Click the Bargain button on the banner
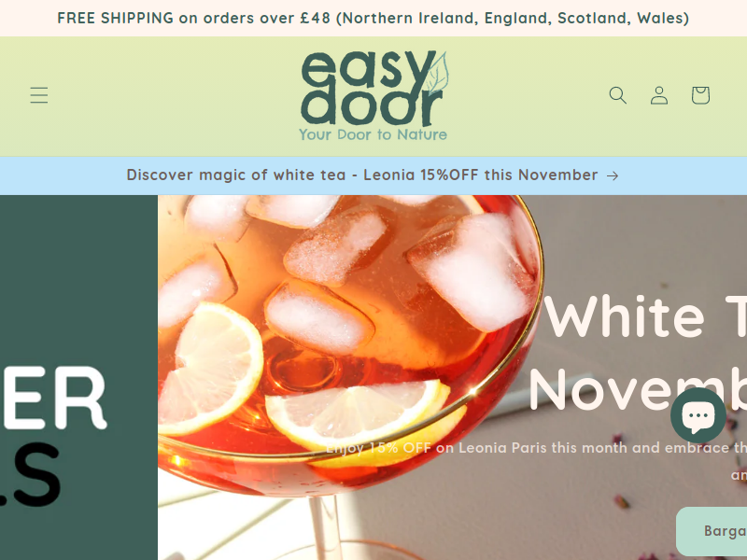Image resolution: width=747 pixels, height=560 pixels. click(x=712, y=530)
